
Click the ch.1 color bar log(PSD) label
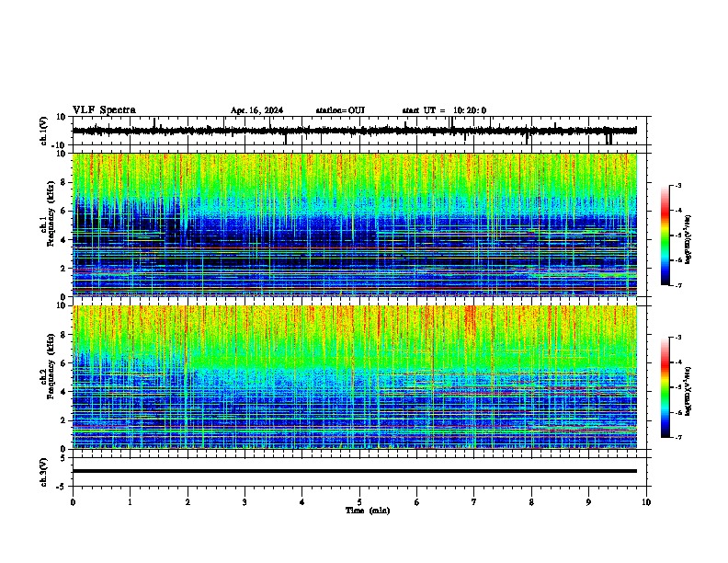(688, 240)
